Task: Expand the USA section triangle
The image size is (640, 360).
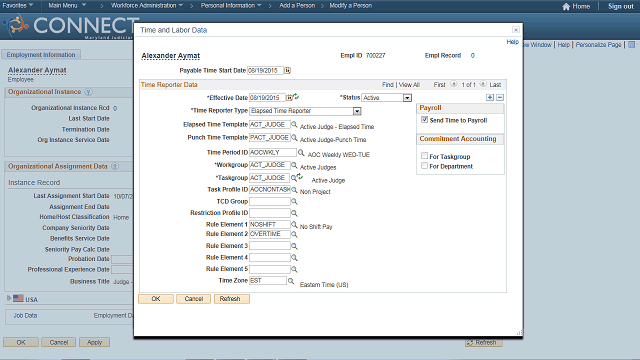Action: click(x=9, y=298)
